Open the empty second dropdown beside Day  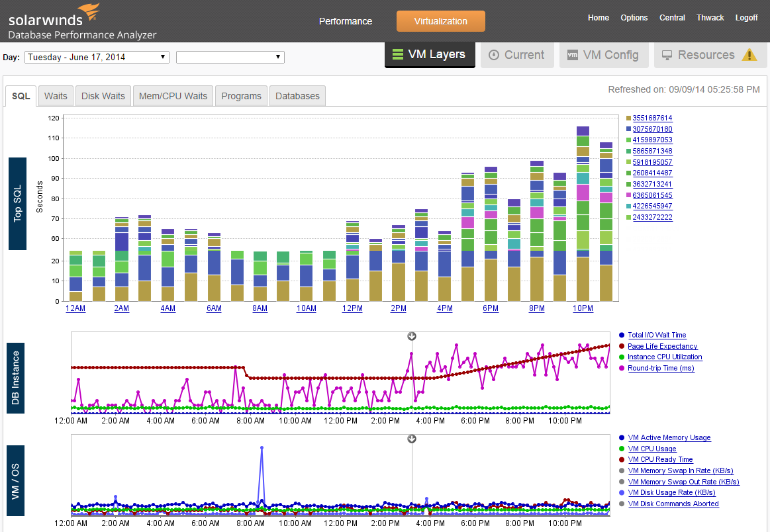point(230,57)
